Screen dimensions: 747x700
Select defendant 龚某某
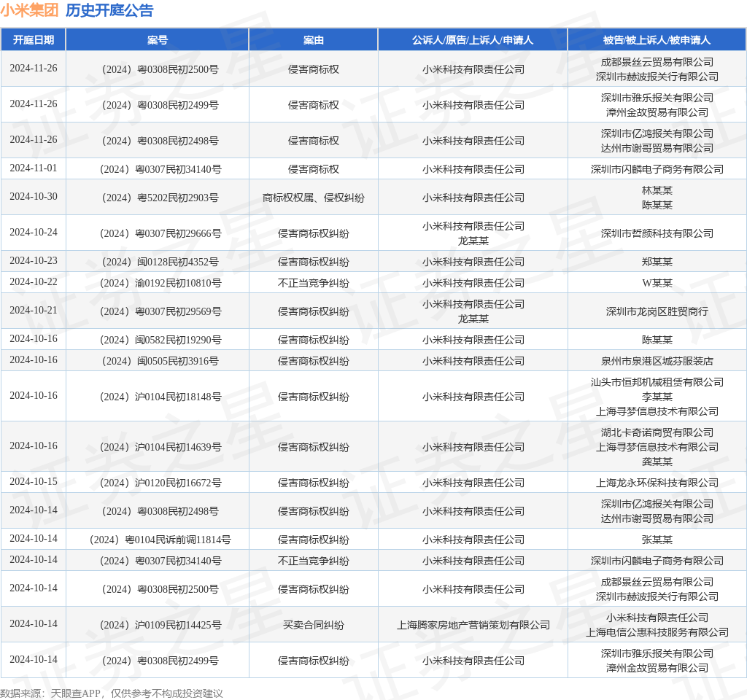click(x=657, y=462)
